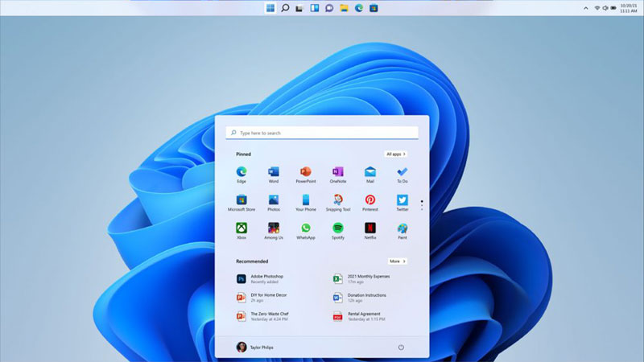Open Search from the taskbar
The height and width of the screenshot is (362, 644).
tap(285, 8)
